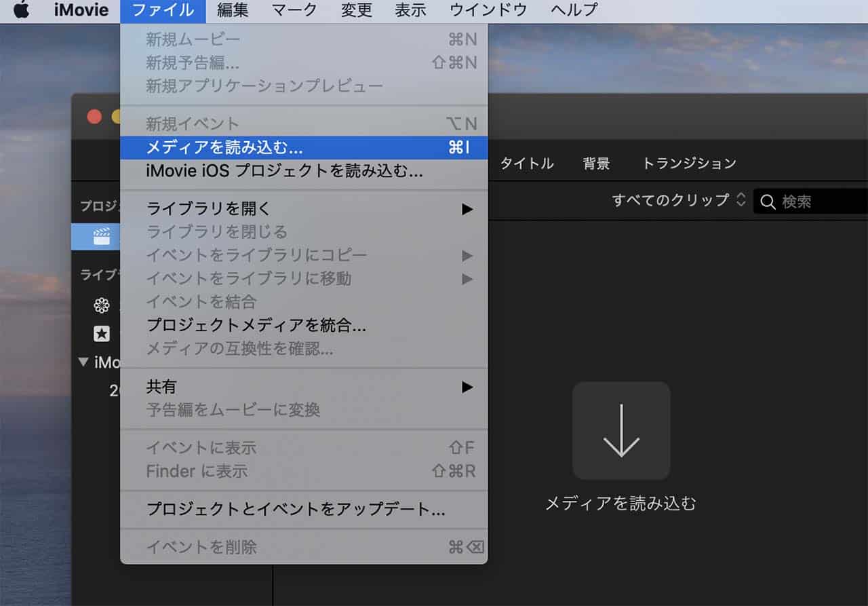Click the magnifier icon in search field
Screen dimensions: 868x606
click(x=768, y=202)
